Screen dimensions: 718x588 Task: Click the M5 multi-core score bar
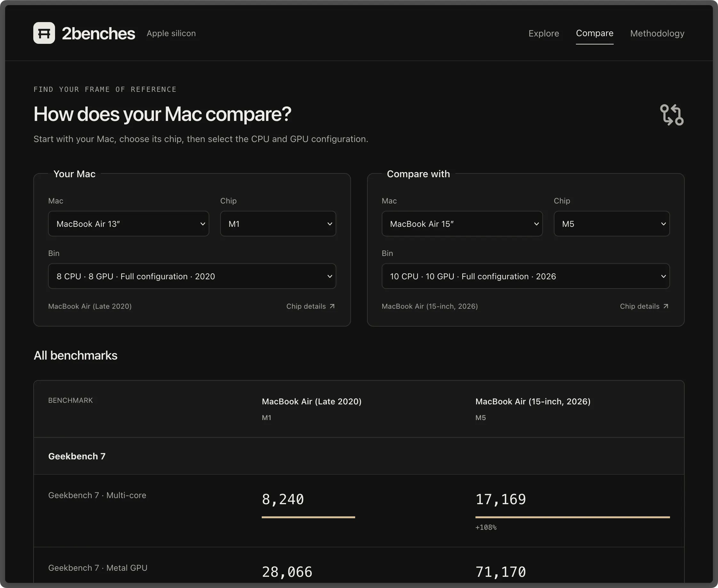pos(572,517)
